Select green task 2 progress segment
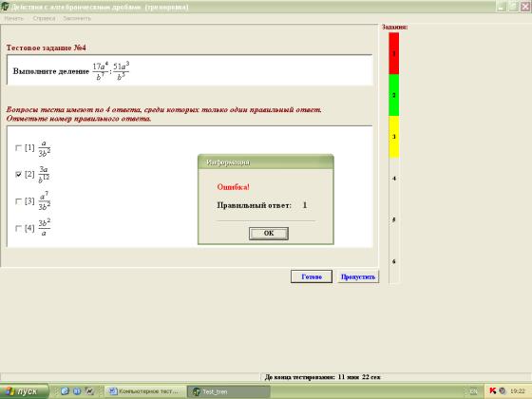532x399 pixels. [x=393, y=95]
